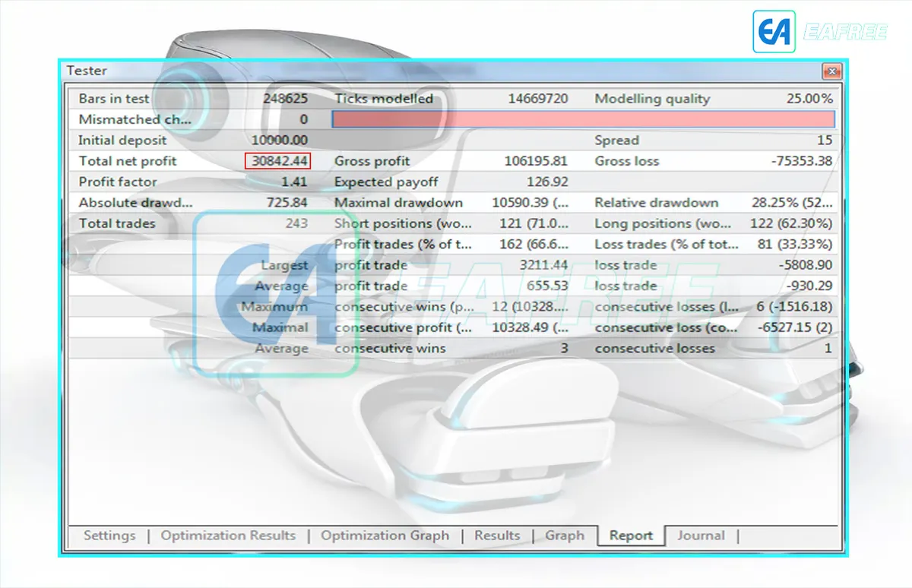Click Relative drawdown value 28.25%
912x588 pixels.
tap(792, 203)
